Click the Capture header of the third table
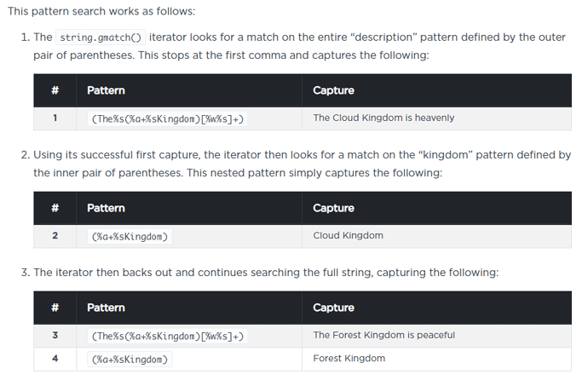 [333, 308]
